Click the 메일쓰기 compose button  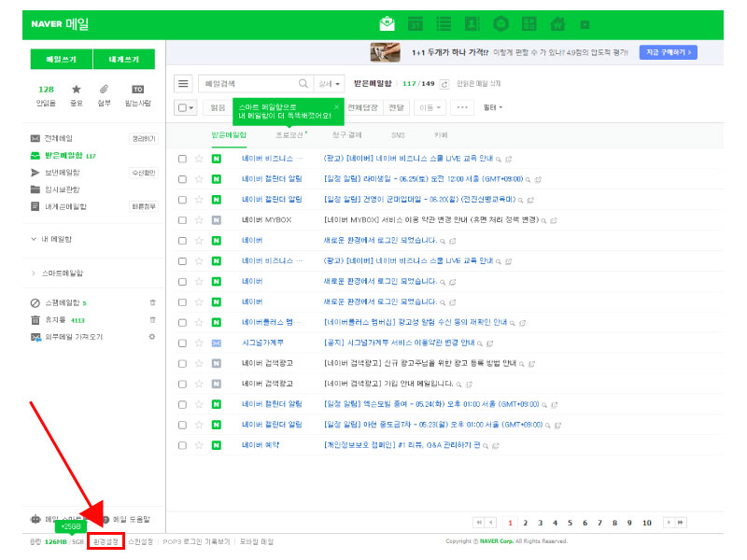62,59
